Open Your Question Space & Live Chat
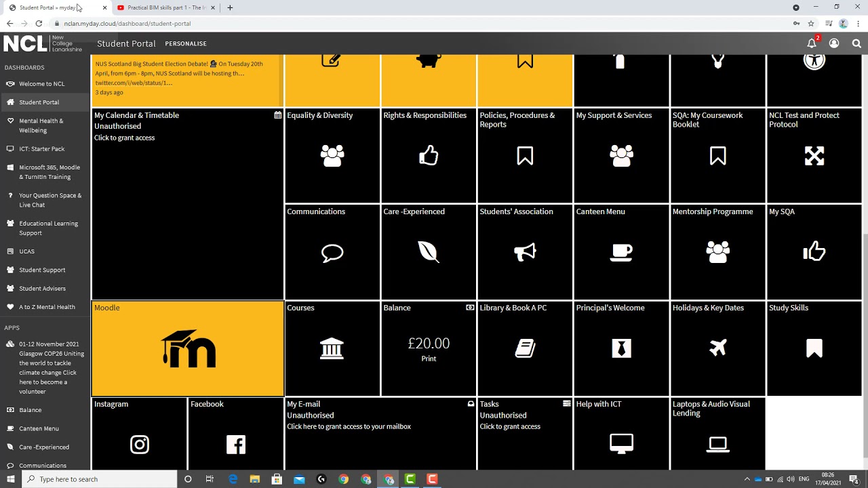Screen dimensions: 868x488 (45, 200)
